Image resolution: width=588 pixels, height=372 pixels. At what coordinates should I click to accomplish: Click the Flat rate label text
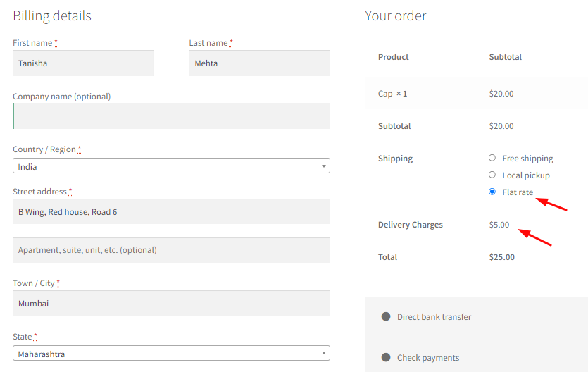point(518,192)
